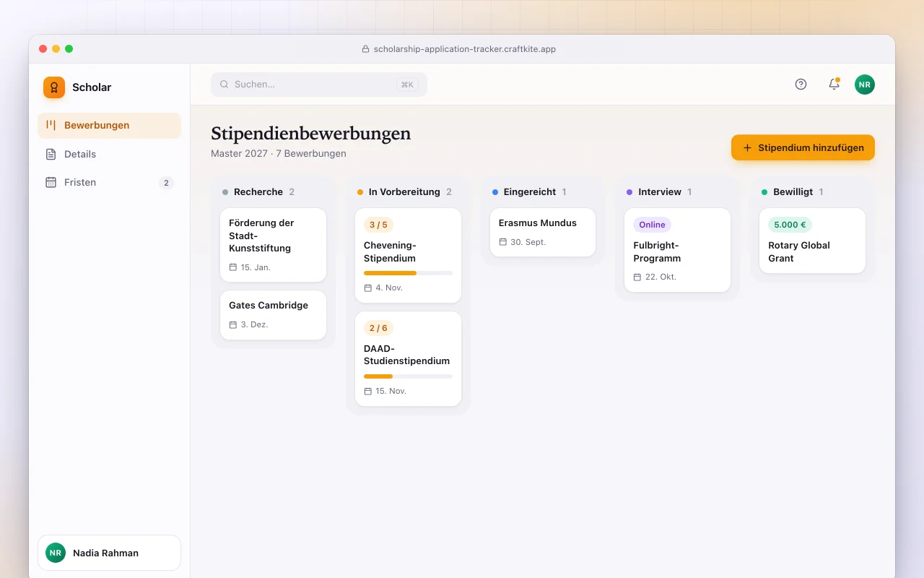Image resolution: width=924 pixels, height=578 pixels.
Task: Click the Details document icon in sidebar
Action: tap(51, 154)
